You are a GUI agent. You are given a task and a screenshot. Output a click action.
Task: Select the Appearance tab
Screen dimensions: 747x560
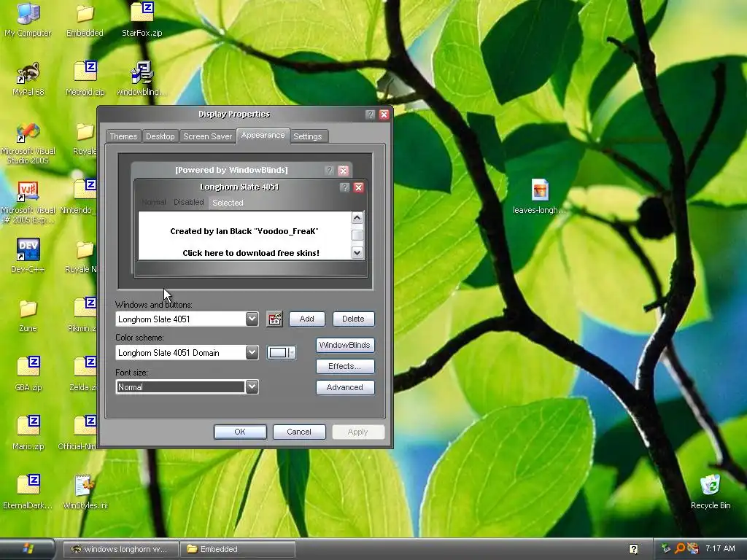263,135
